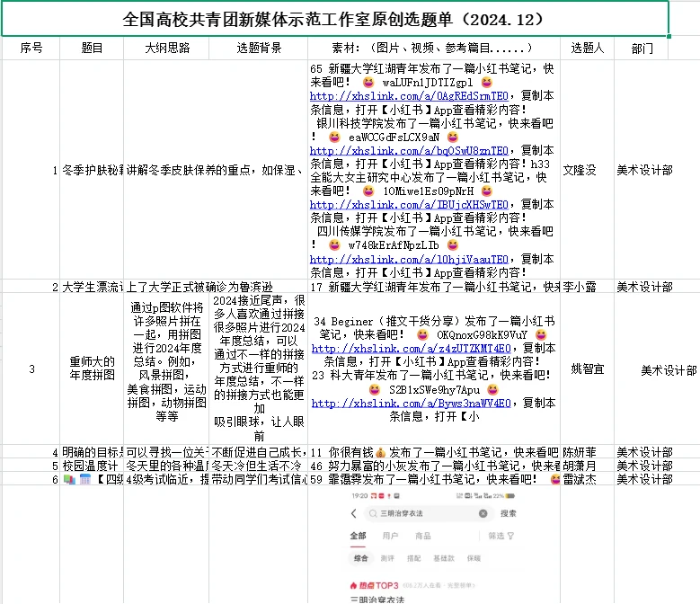Select the cell 陈妍菲
700x604 pixels.
point(587,452)
